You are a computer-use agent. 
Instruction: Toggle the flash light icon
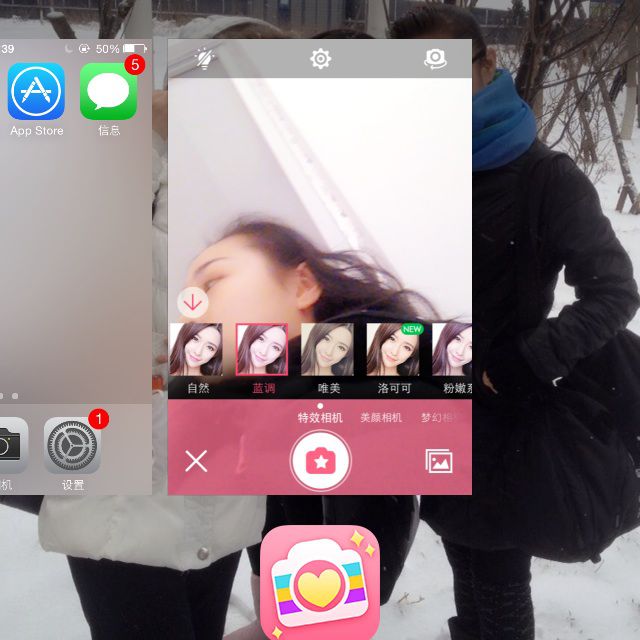coord(205,59)
